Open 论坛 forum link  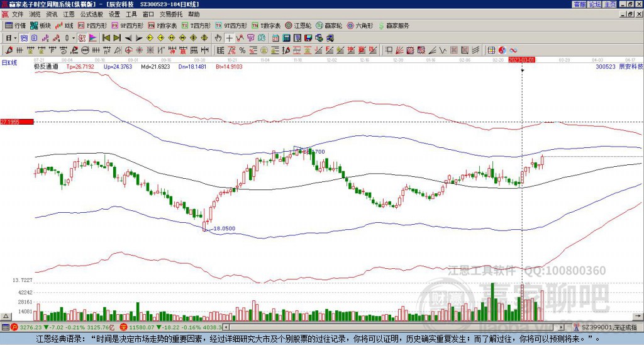pos(594,4)
